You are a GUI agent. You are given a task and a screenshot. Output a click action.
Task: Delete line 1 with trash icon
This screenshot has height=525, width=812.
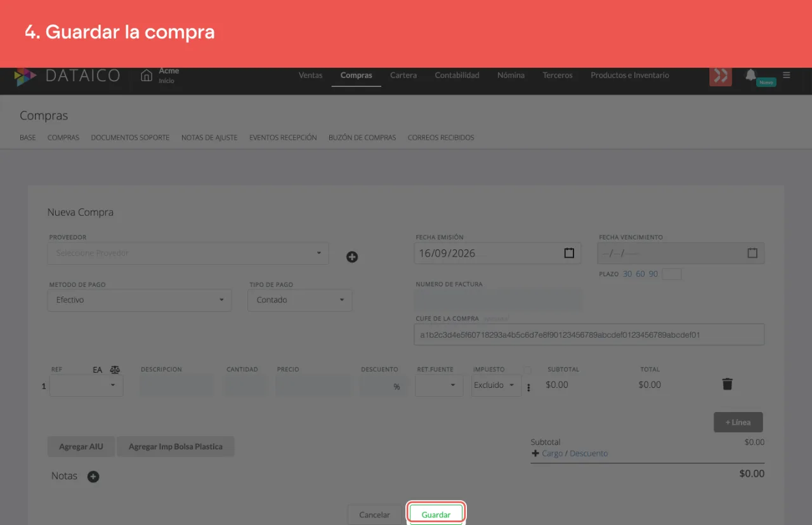728,384
